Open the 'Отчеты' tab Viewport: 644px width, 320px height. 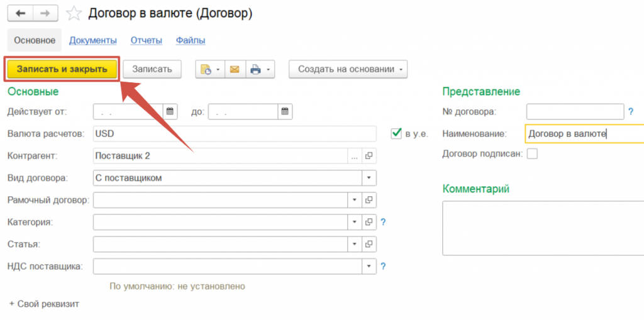pos(146,40)
